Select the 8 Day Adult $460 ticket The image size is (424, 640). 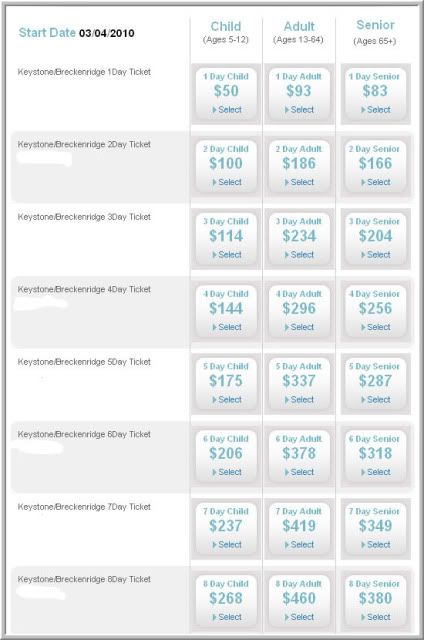pos(299,601)
